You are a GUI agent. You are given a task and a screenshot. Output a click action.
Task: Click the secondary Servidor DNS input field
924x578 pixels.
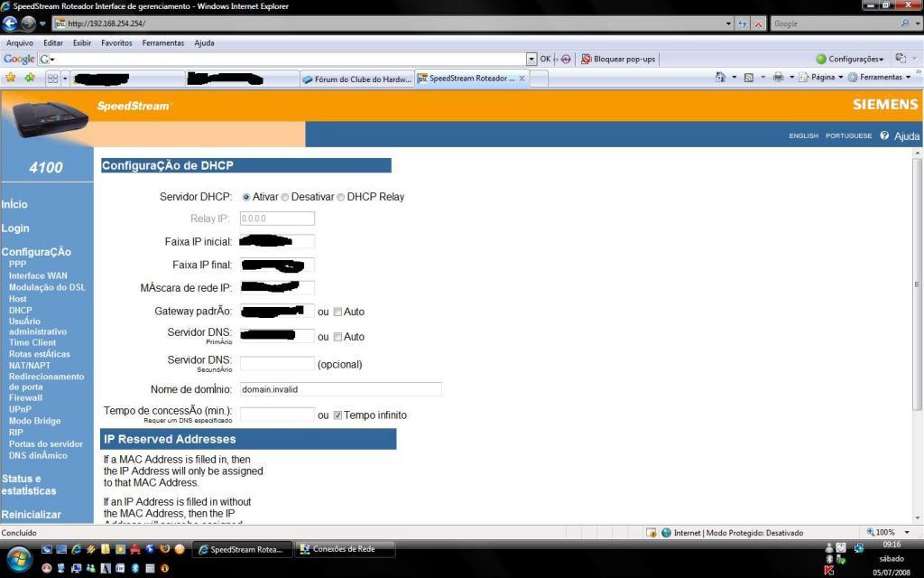pos(277,364)
